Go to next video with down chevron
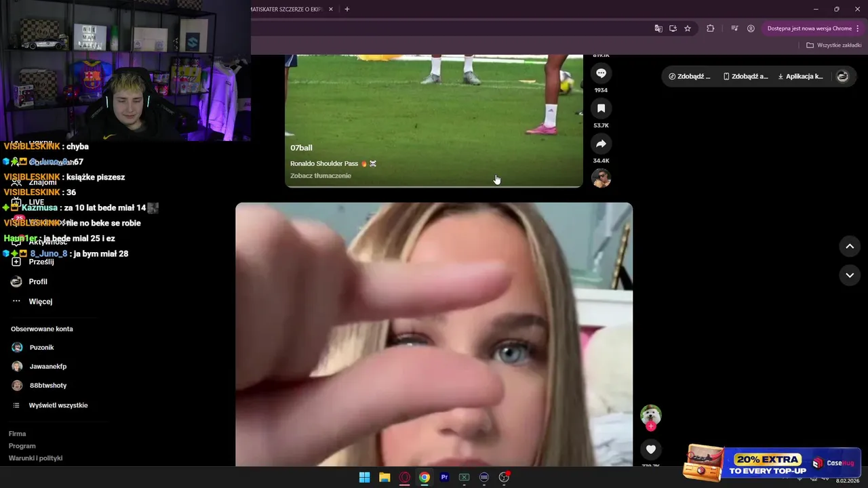868x488 pixels. pyautogui.click(x=850, y=275)
